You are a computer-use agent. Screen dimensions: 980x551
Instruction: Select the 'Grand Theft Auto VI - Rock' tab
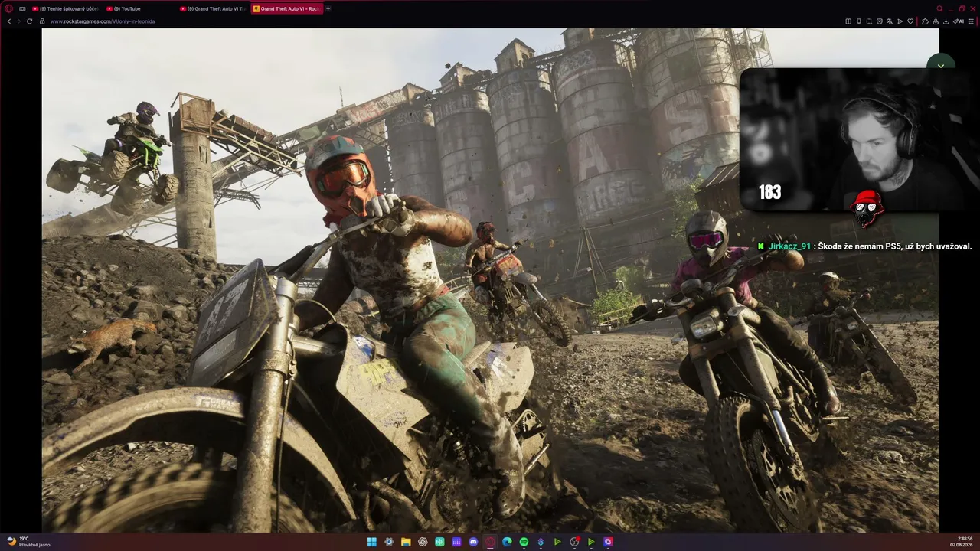click(x=286, y=8)
